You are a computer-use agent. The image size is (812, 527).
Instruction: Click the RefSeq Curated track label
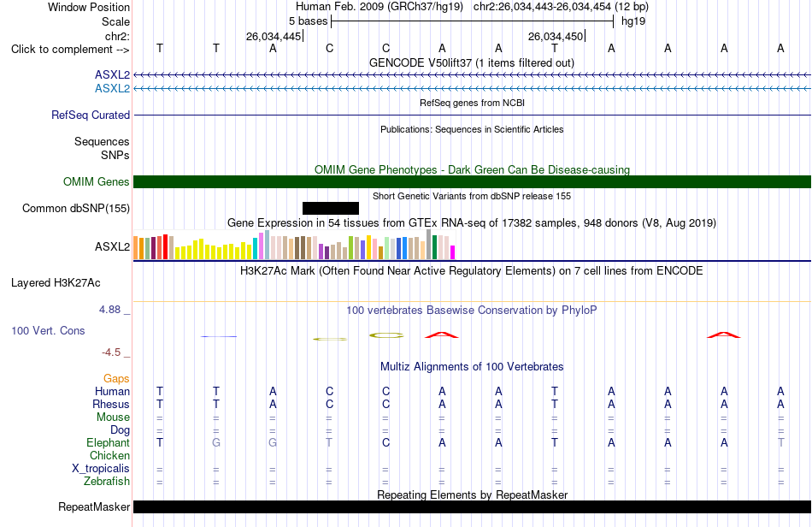91,115
